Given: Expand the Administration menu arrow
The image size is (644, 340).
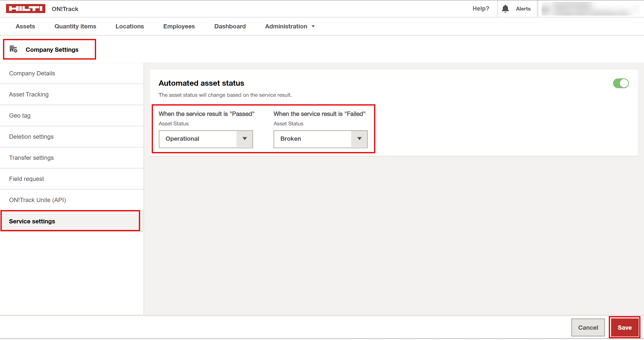Looking at the screenshot, I should [x=313, y=26].
